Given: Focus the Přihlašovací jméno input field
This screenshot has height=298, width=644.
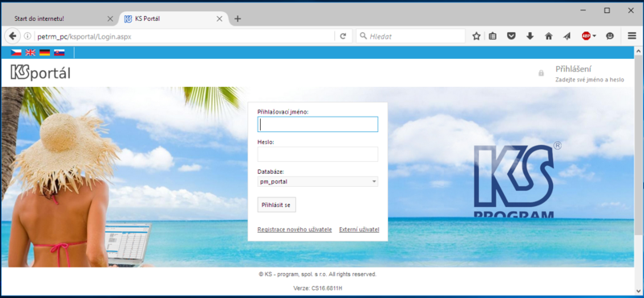Looking at the screenshot, I should [317, 124].
